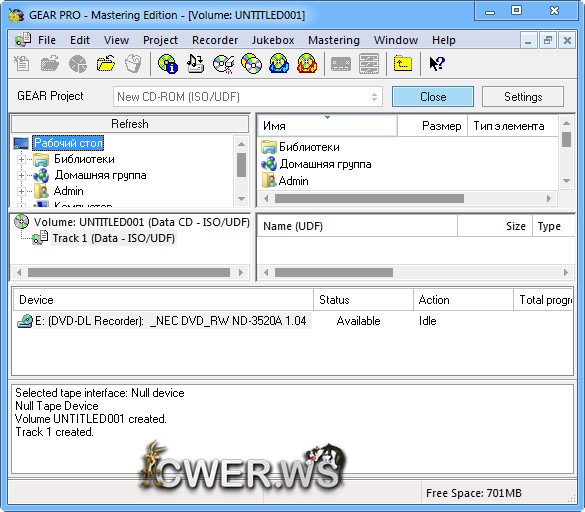Open the View menu

coord(116,40)
